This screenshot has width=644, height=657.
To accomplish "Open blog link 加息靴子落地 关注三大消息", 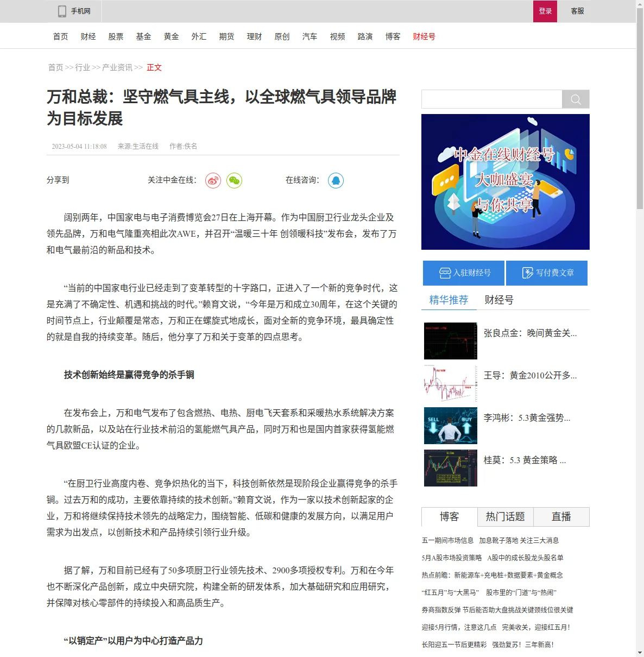I will [519, 540].
